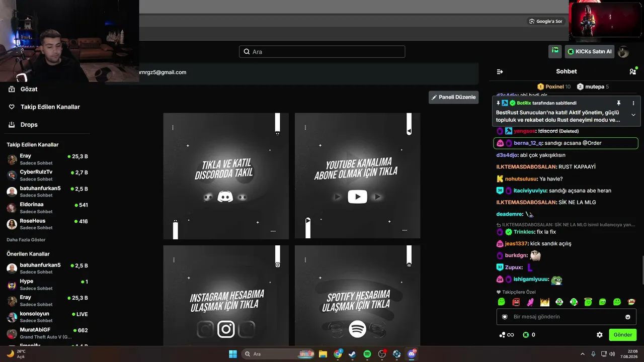Open chat settings gear
This screenshot has height=362, width=644.
tap(600, 335)
